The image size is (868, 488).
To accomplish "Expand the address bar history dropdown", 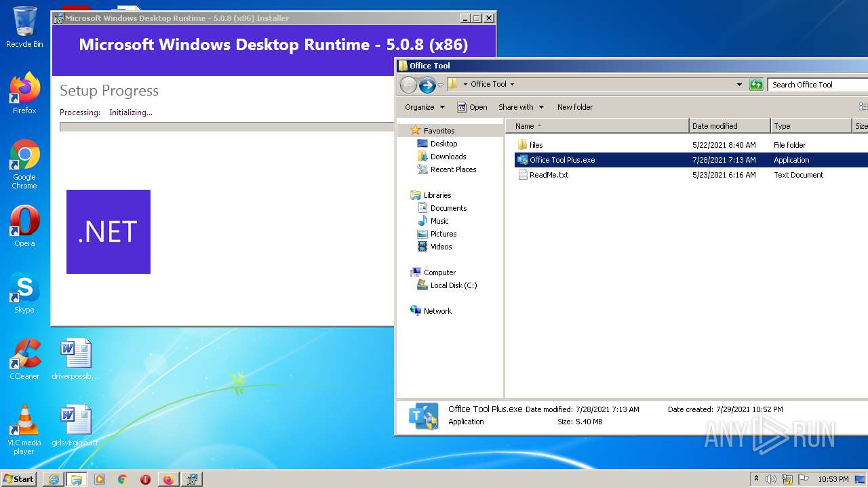I will [739, 85].
